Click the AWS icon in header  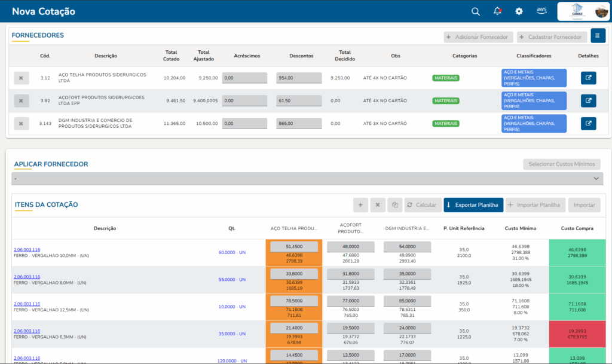[x=541, y=11]
